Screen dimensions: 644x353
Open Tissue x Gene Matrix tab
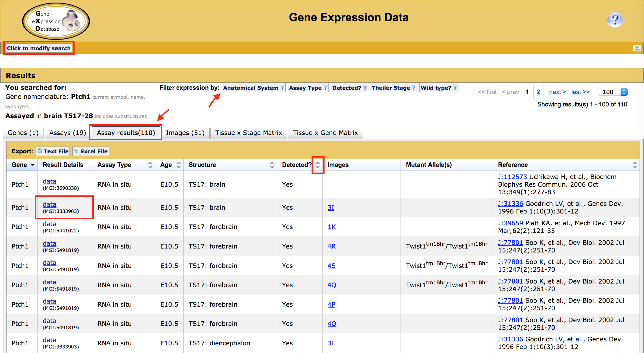325,133
